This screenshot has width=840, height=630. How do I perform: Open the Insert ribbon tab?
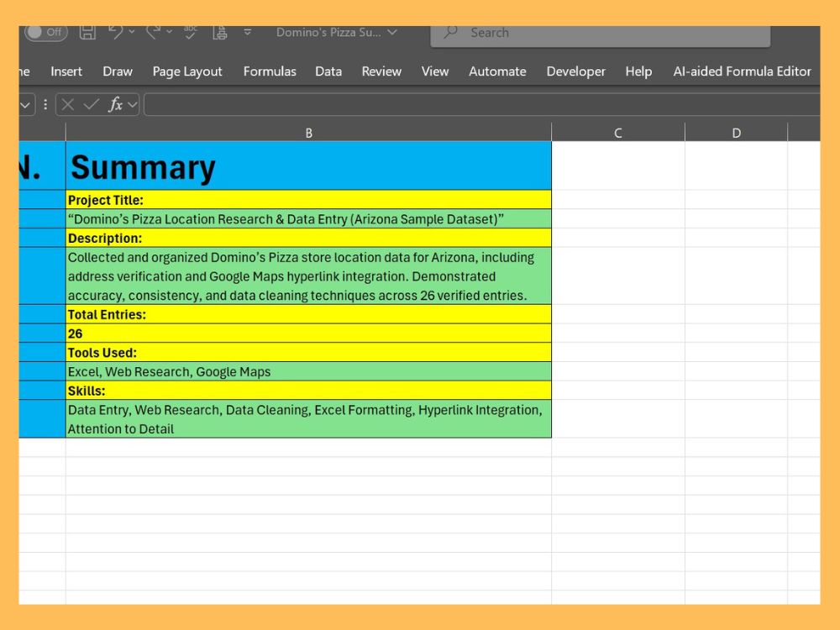66,71
